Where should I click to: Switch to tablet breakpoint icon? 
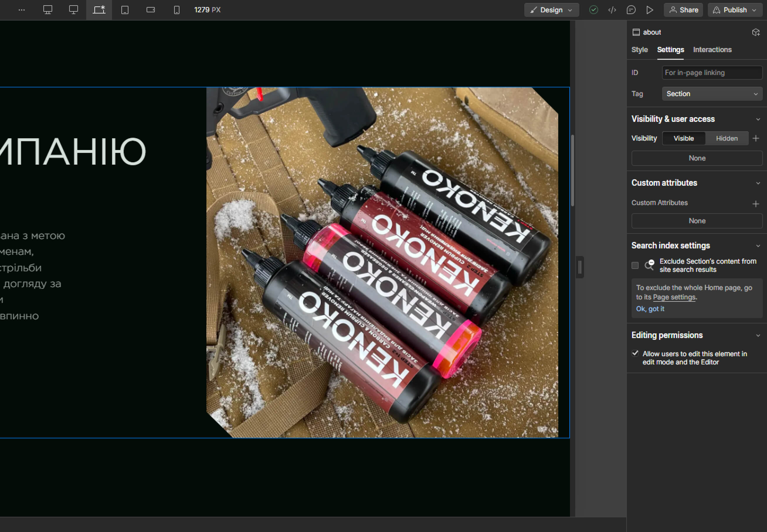(125, 10)
